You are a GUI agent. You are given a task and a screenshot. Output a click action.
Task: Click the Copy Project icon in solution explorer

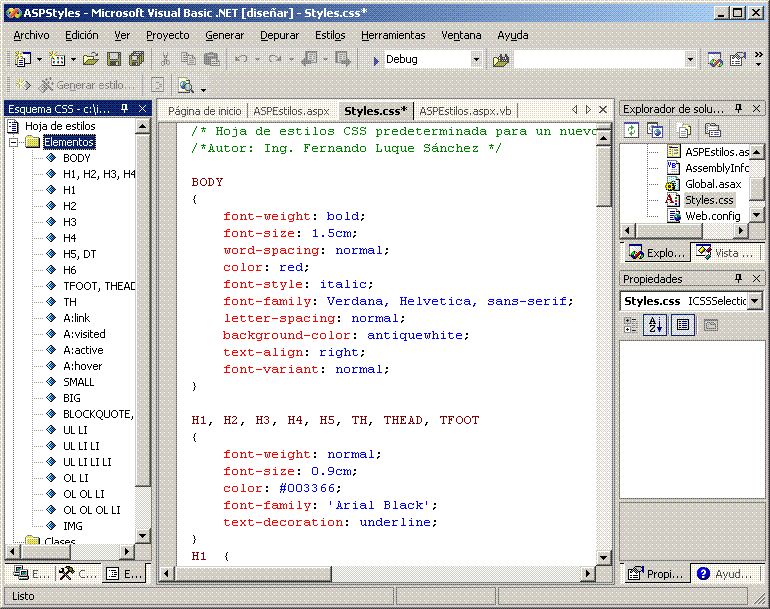pos(655,130)
